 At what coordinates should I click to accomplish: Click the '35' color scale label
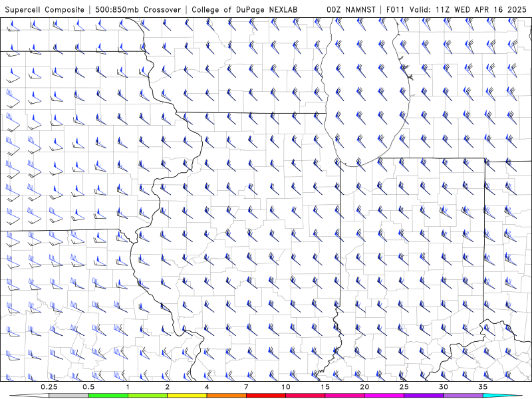click(483, 387)
